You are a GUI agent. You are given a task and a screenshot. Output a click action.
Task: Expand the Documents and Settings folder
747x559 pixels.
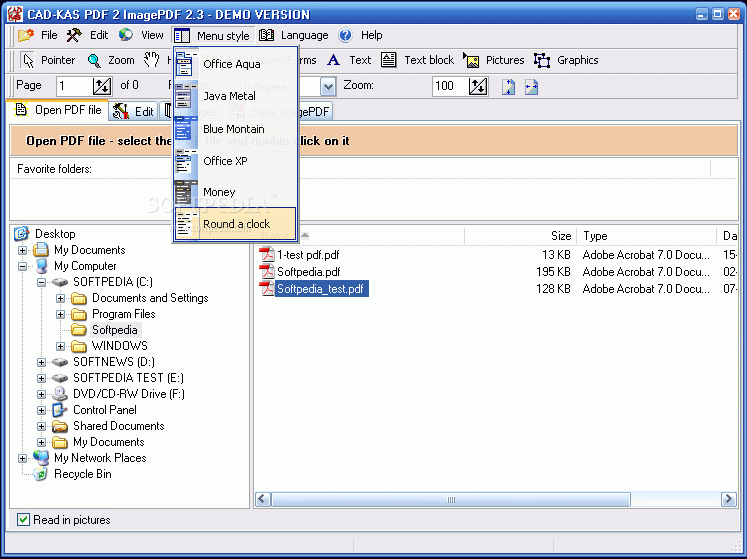tap(61, 298)
